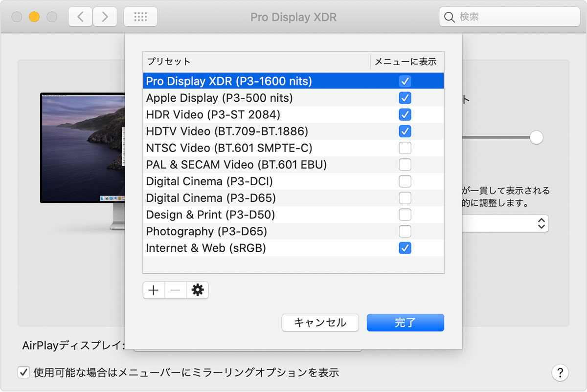
Task: Select Photography (P3-D65) row
Action: pos(293,231)
